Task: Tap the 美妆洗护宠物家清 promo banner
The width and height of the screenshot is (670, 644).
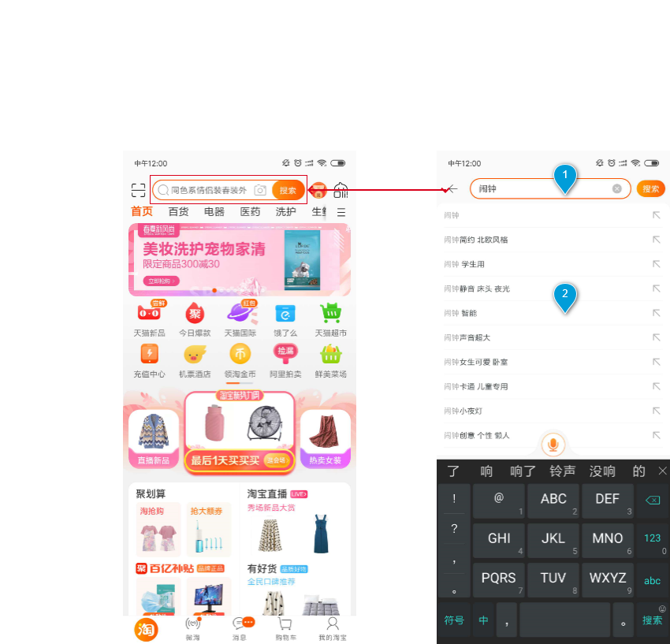Action: point(240,259)
